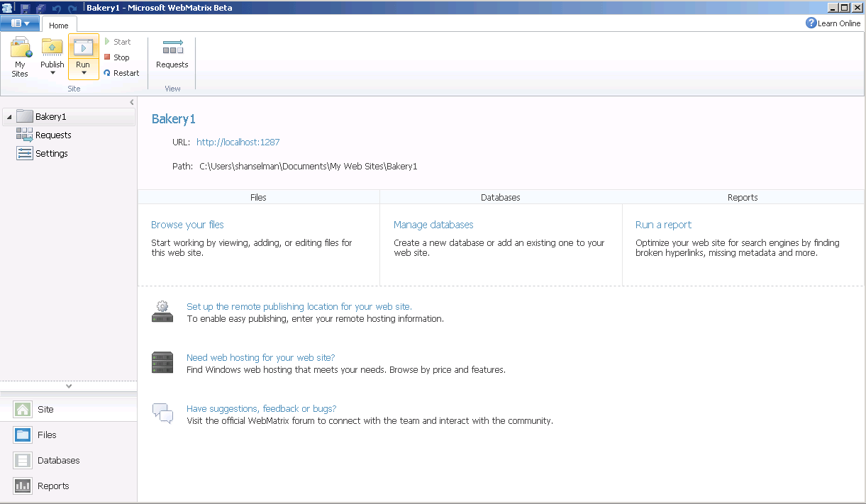Screen dimensions: 866x504
Task: Click the Files column header
Action: click(x=259, y=197)
